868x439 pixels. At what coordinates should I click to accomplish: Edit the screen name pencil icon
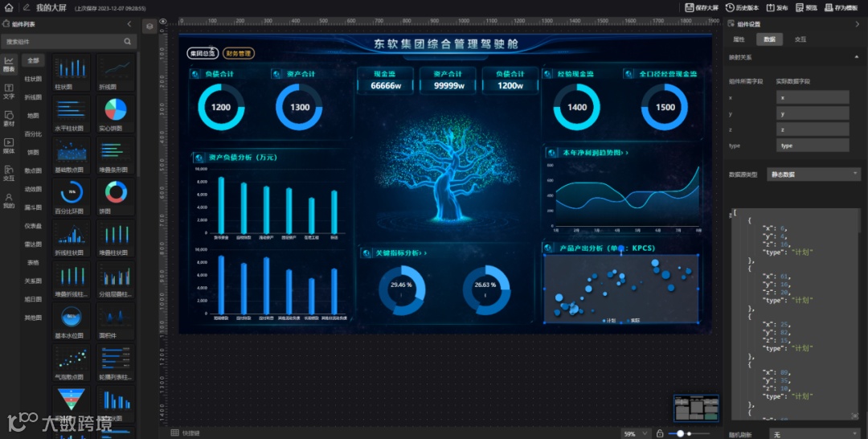click(27, 8)
